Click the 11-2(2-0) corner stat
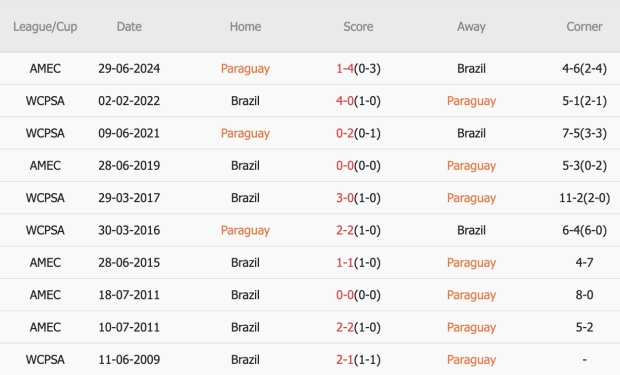Image resolution: width=620 pixels, height=375 pixels. pyautogui.click(x=584, y=198)
